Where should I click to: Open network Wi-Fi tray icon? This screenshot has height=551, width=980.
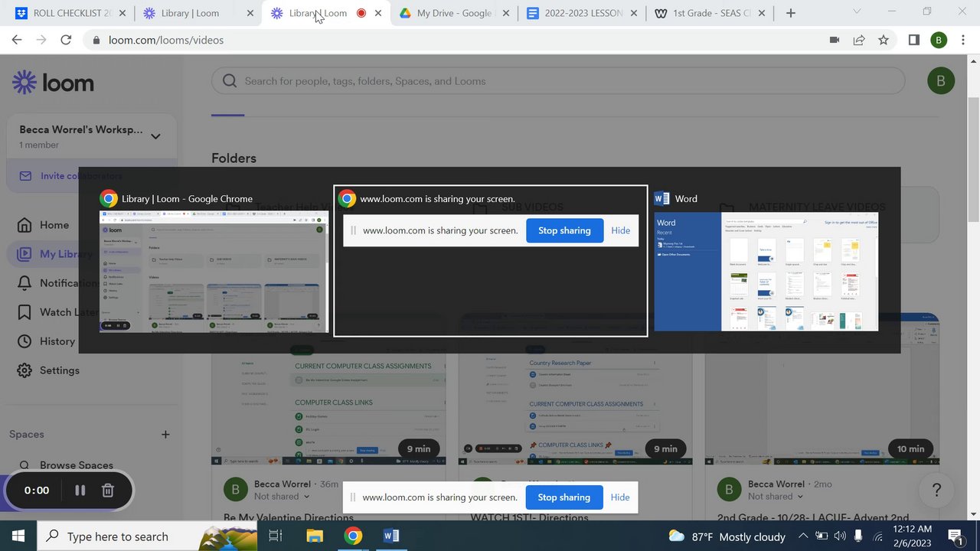(x=877, y=536)
